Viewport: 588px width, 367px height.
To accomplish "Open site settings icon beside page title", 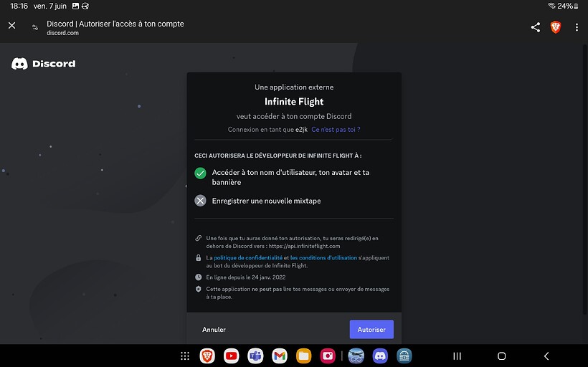I will point(35,27).
